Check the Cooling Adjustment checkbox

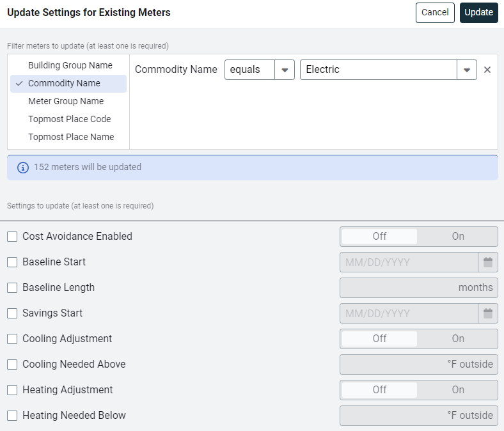click(12, 339)
